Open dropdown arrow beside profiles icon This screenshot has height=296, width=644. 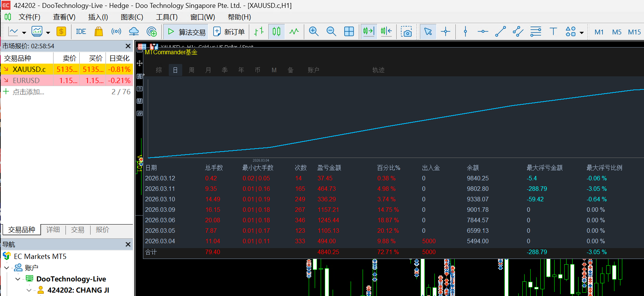click(x=48, y=33)
